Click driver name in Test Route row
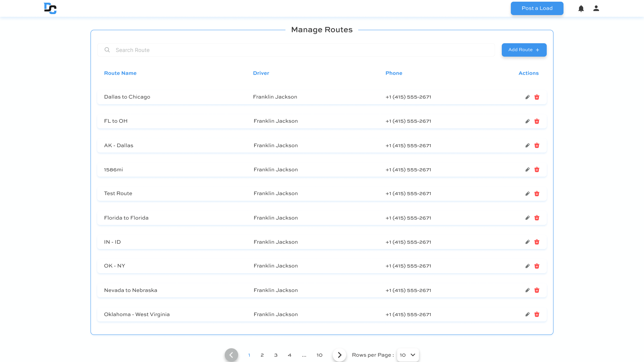Image resolution: width=644 pixels, height=362 pixels. [276, 193]
